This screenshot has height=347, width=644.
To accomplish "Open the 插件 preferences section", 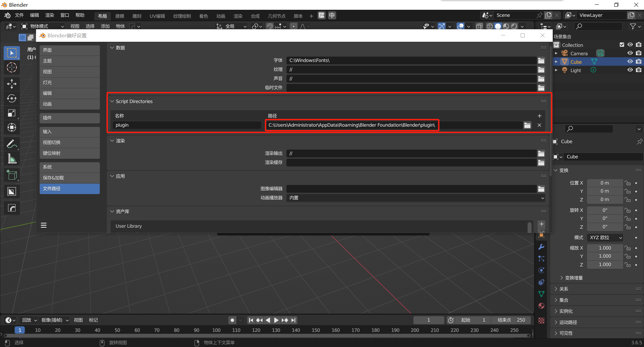I will pyautogui.click(x=70, y=118).
